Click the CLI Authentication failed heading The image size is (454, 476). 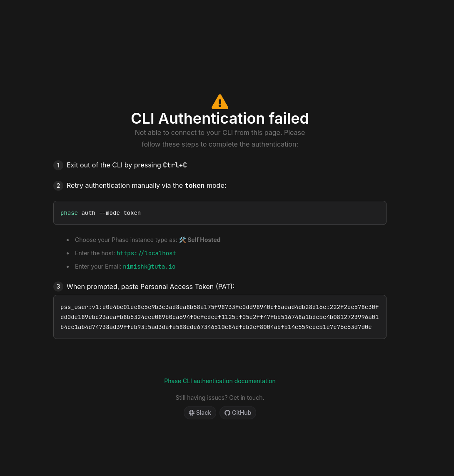(220, 119)
